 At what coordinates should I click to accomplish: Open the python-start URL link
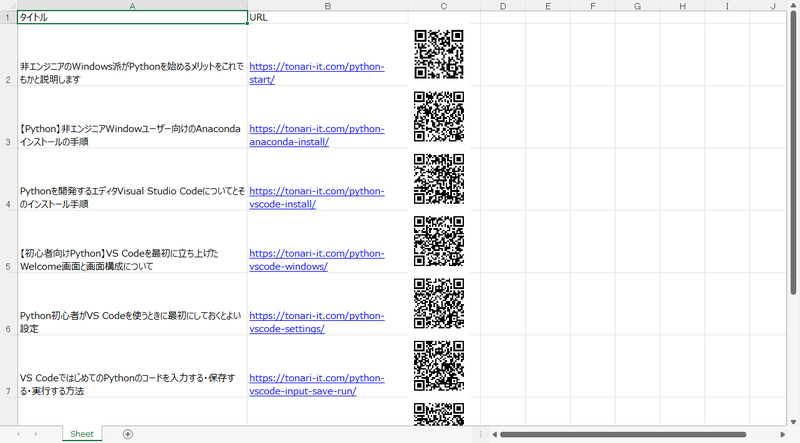(316, 73)
